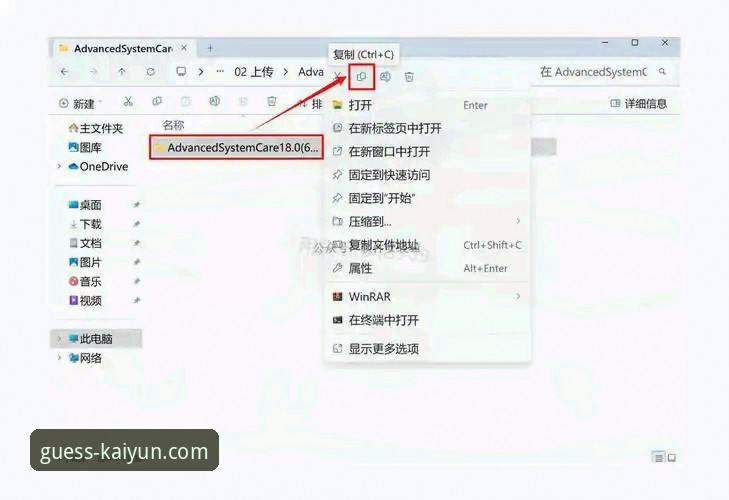Click the 02 上传 breadcrumb

[254, 72]
